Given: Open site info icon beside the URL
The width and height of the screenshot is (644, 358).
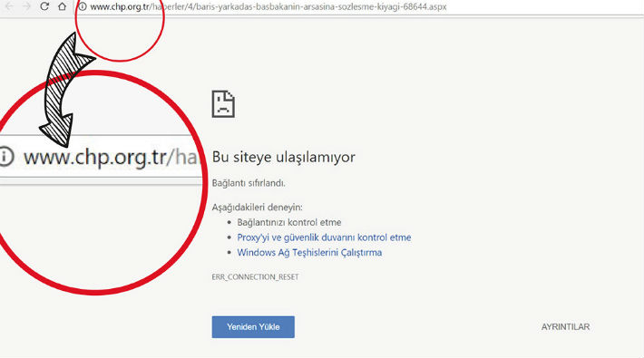Looking at the screenshot, I should (x=83, y=6).
